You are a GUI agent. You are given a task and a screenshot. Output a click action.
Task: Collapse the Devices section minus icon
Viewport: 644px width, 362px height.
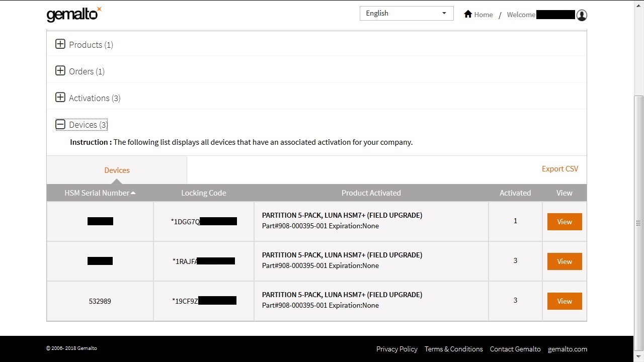pos(60,124)
